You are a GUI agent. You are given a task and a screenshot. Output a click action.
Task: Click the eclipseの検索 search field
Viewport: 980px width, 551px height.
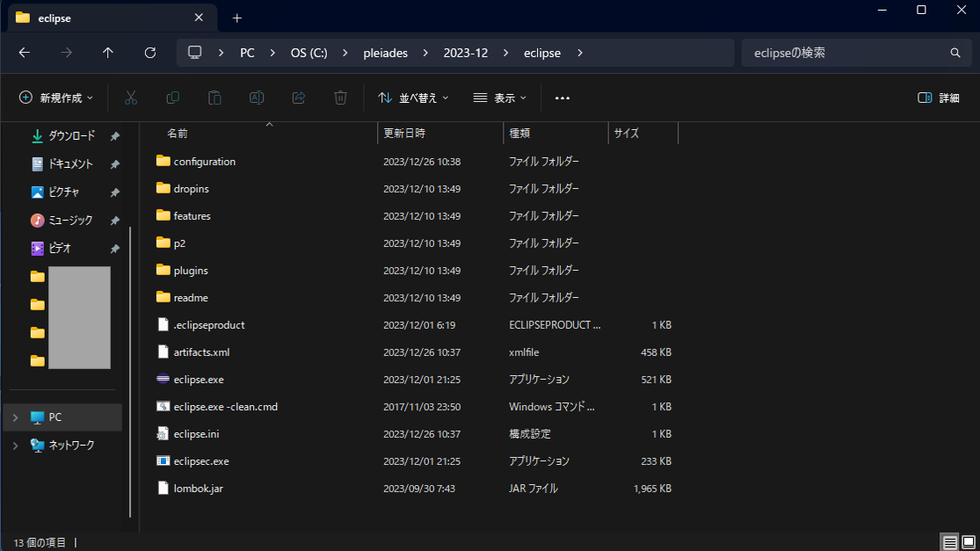point(850,53)
